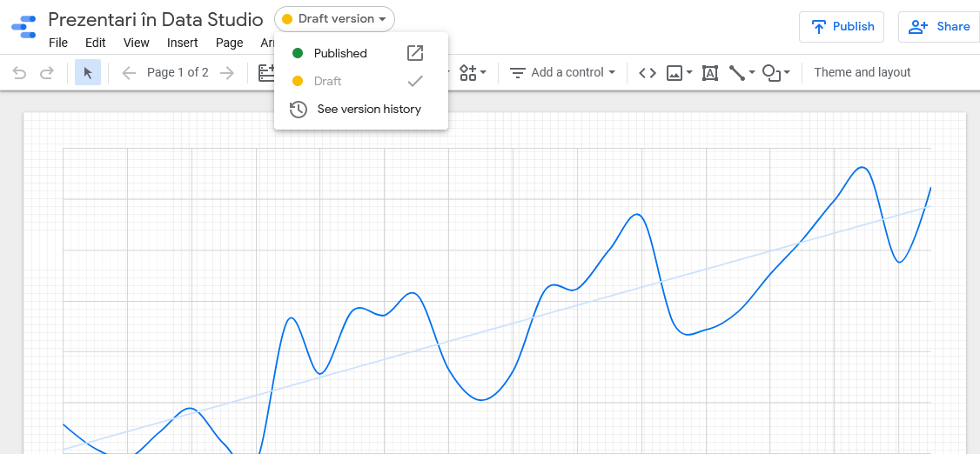
Task: Insert a URL embed with the code icon
Action: (x=648, y=73)
